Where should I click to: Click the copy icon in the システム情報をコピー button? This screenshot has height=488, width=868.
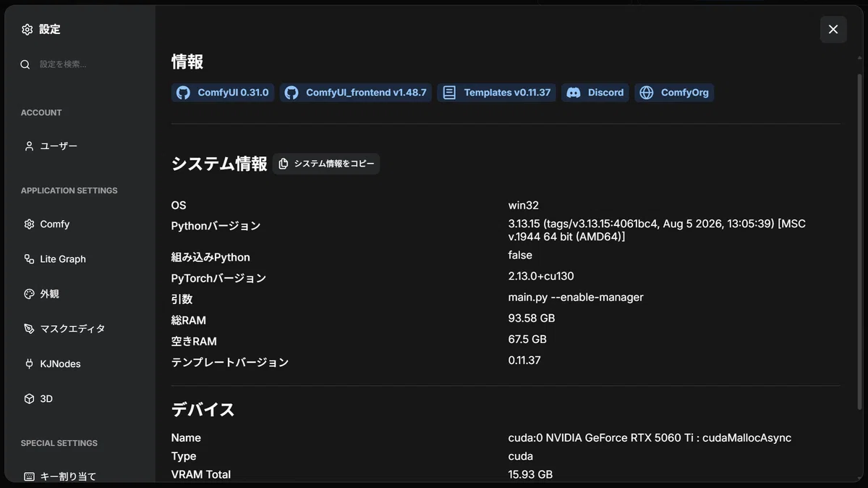[x=284, y=164]
